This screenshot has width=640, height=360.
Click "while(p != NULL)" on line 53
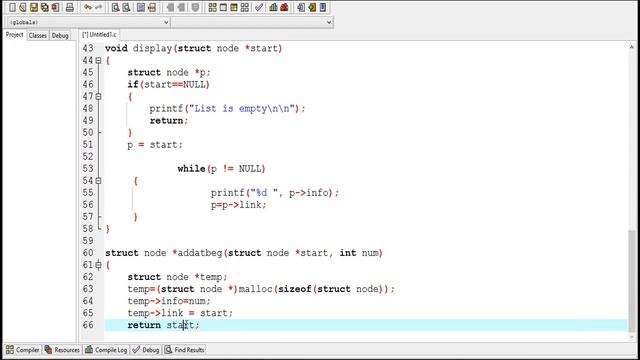click(x=221, y=169)
